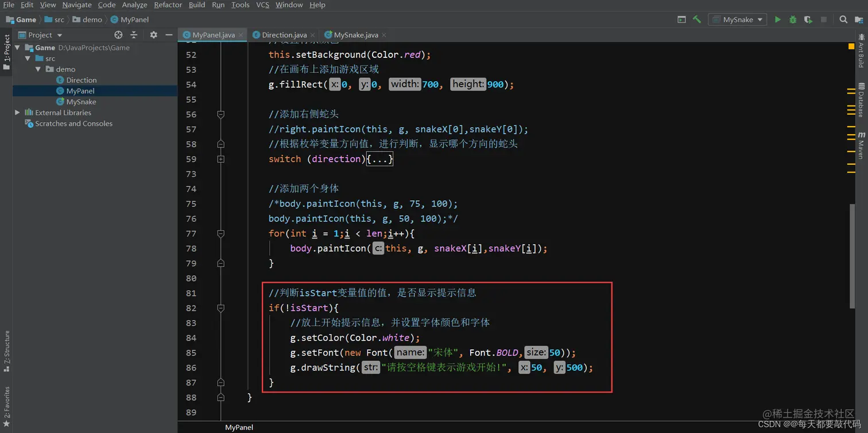Build the project with the hammer icon

click(x=697, y=19)
